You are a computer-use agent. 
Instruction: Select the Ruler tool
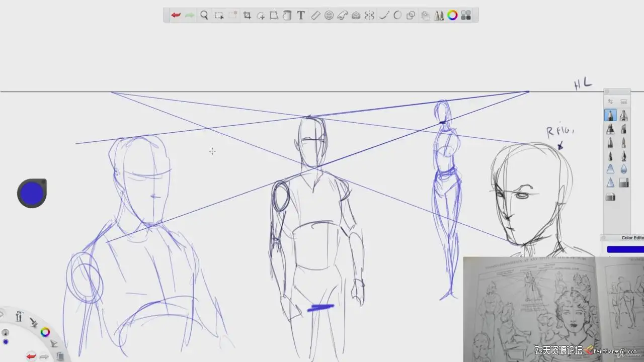pyautogui.click(x=315, y=15)
